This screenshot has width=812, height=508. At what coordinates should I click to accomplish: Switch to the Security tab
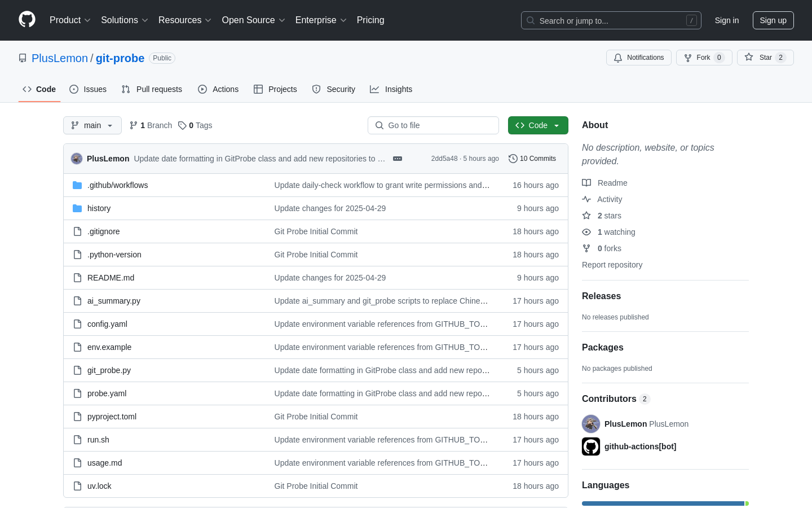(x=334, y=89)
